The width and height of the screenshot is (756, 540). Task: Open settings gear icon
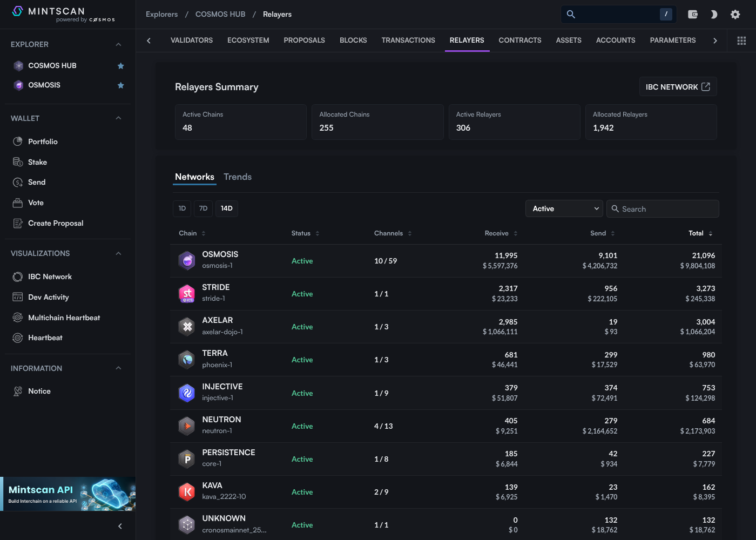point(735,15)
